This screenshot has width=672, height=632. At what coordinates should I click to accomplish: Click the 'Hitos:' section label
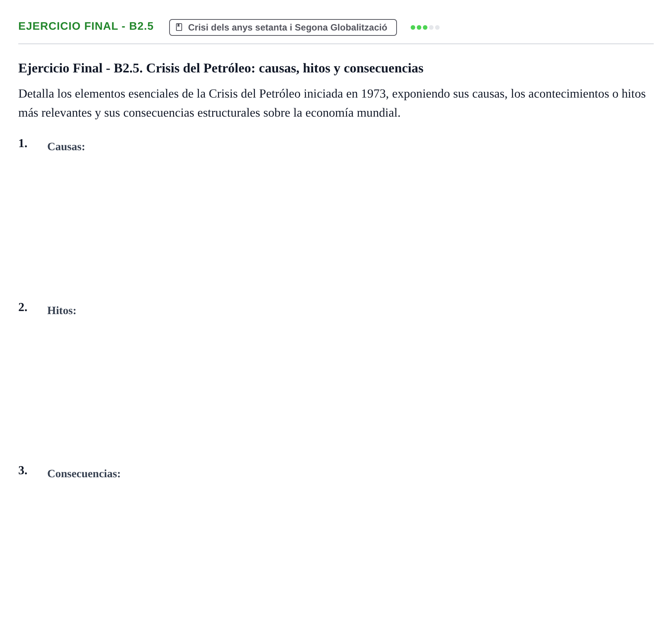point(62,311)
